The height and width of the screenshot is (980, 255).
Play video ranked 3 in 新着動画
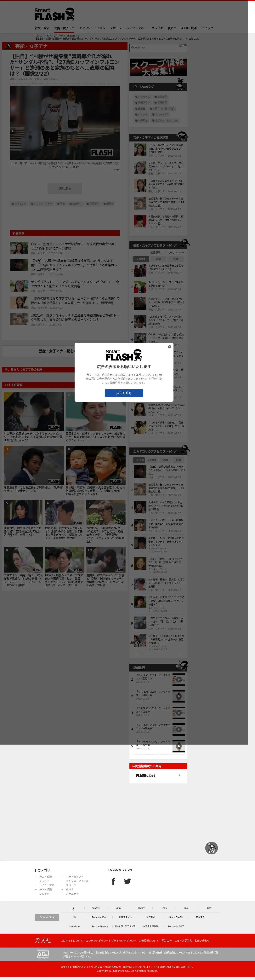point(179,713)
